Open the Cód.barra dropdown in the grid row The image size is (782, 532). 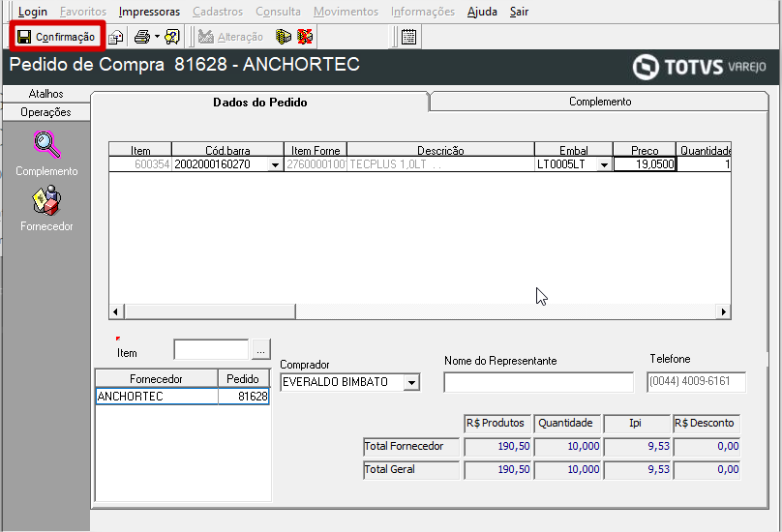pos(275,164)
